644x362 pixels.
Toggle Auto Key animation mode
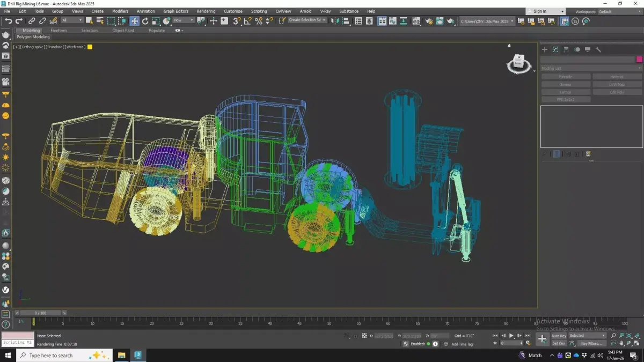pos(558,336)
